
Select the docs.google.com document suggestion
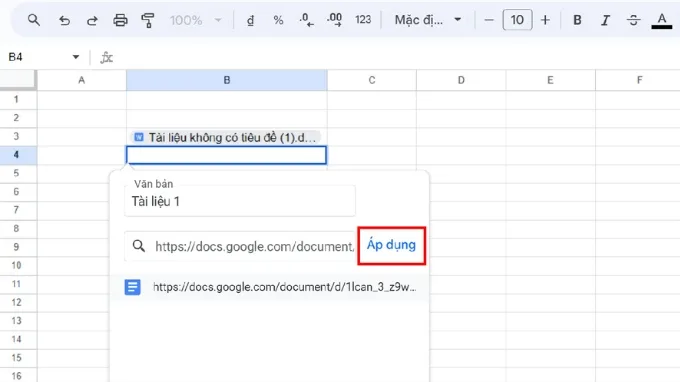pyautogui.click(x=269, y=287)
